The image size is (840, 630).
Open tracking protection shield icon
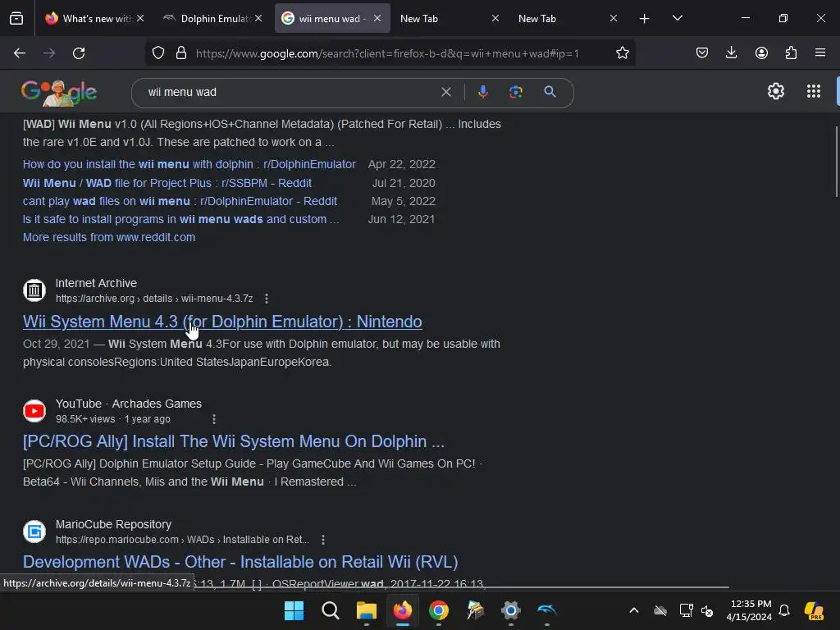(x=158, y=53)
